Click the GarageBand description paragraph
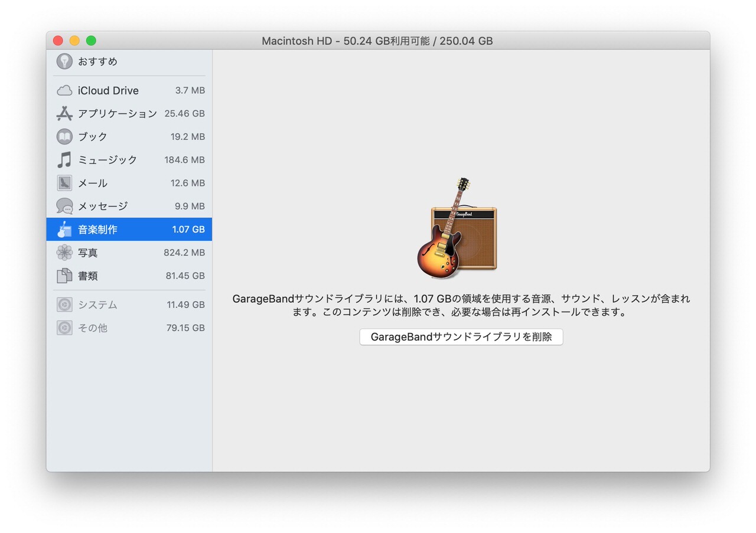The height and width of the screenshot is (533, 756). click(x=461, y=306)
